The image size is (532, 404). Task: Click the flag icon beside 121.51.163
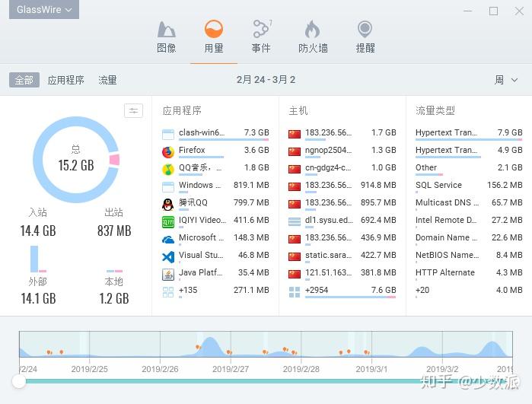tap(295, 275)
